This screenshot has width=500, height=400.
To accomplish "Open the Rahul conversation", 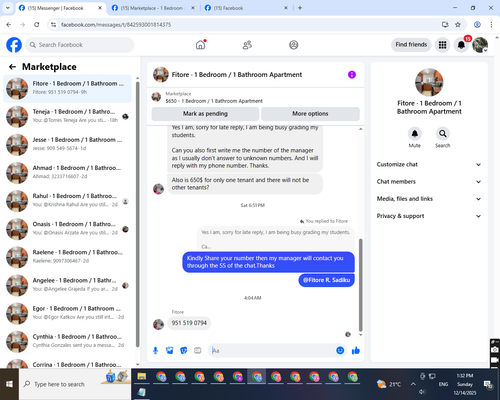I will click(x=68, y=201).
